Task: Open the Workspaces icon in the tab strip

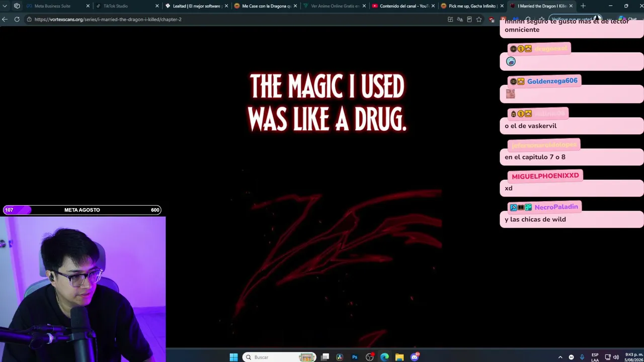Action: coord(17,6)
